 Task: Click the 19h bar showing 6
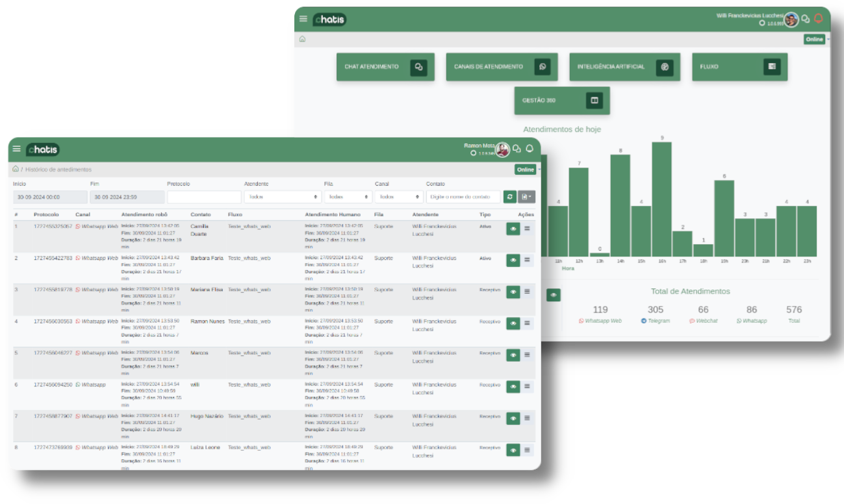click(x=724, y=218)
